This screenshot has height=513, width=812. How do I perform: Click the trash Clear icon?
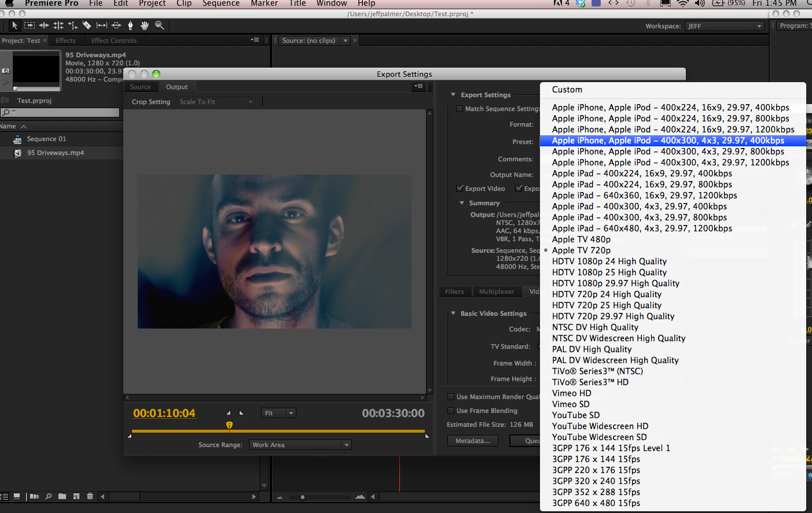tap(90, 496)
